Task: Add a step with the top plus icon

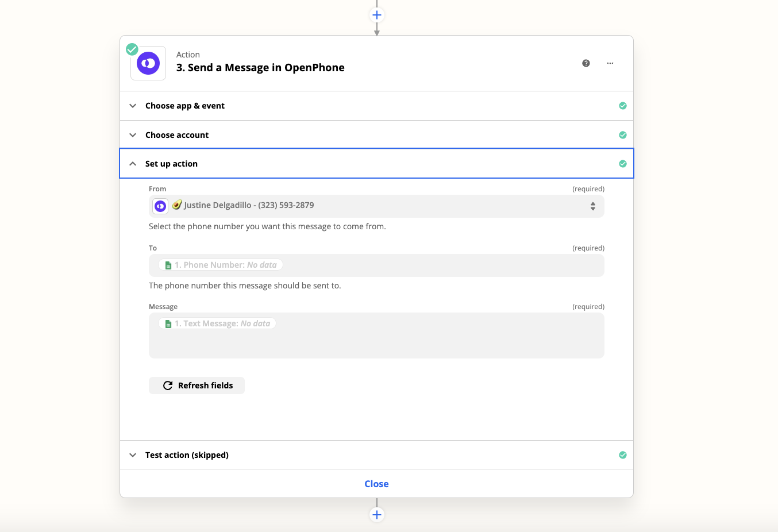Action: pyautogui.click(x=377, y=15)
